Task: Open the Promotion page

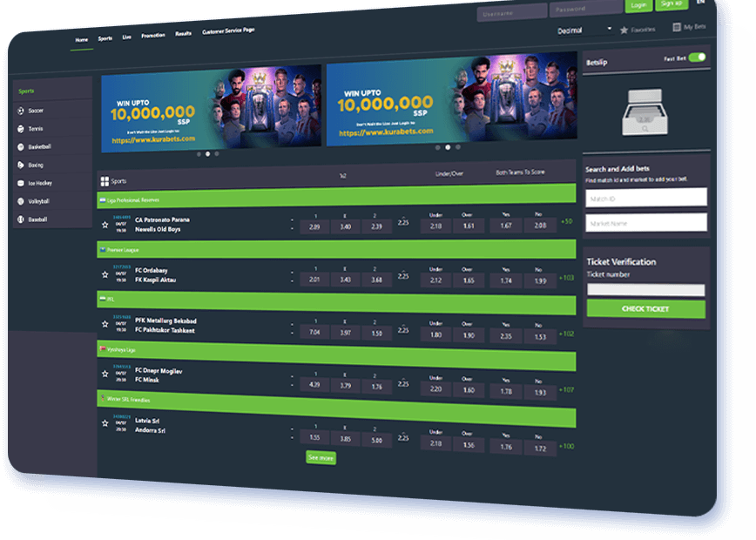Action: [152, 36]
